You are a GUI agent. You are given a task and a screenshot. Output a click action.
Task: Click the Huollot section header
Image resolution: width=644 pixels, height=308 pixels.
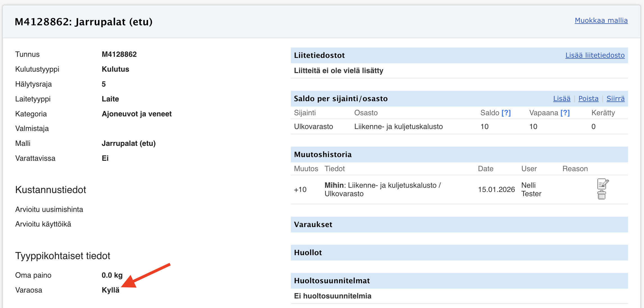pyautogui.click(x=308, y=252)
